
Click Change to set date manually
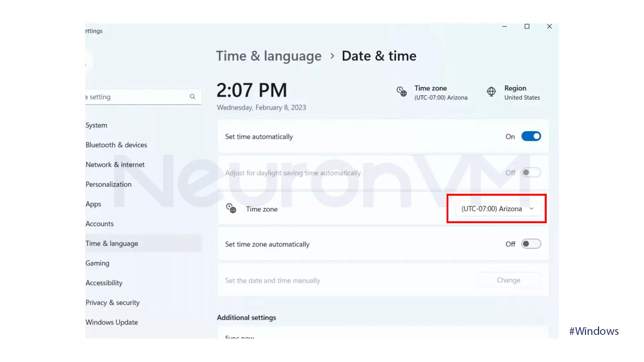point(508,280)
